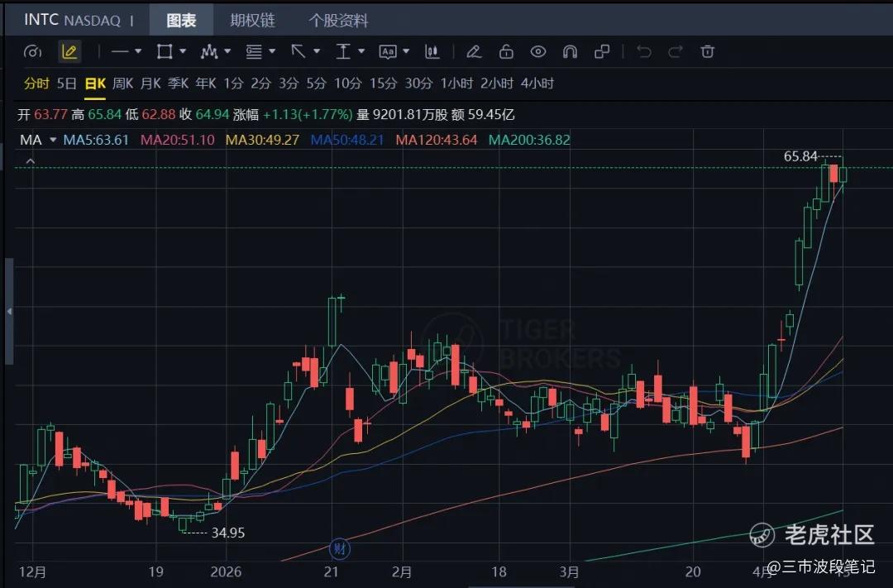Open the candlestick chart style icon
Screen dimensions: 893x588
pyautogui.click(x=432, y=52)
